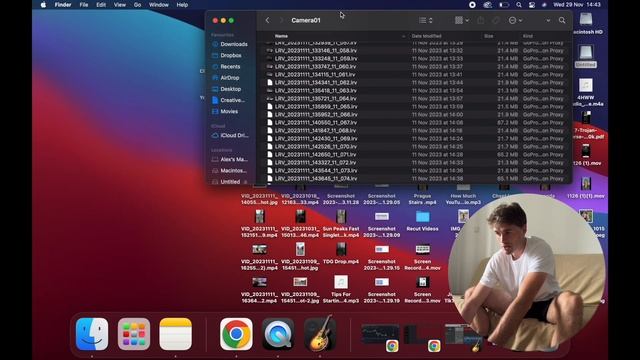The width and height of the screenshot is (640, 360).
Task: Click the screen recording stop icon in menu bar
Action: pyautogui.click(x=472, y=5)
